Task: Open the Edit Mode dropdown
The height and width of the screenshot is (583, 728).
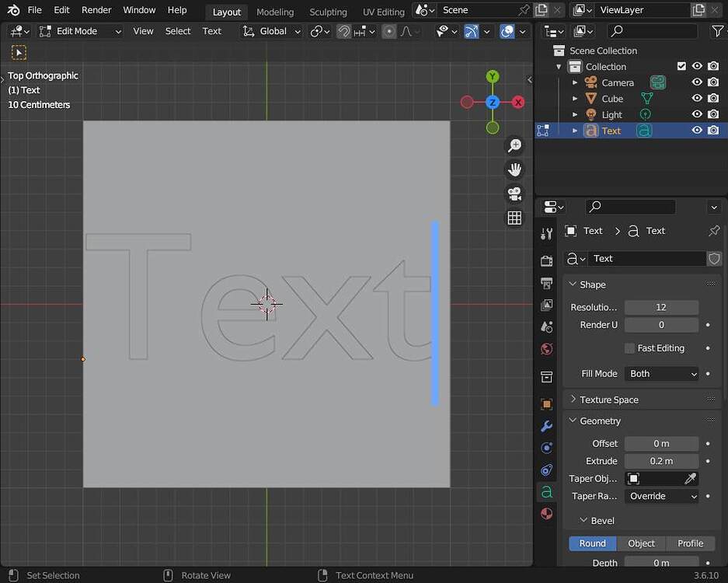Action: [x=80, y=31]
